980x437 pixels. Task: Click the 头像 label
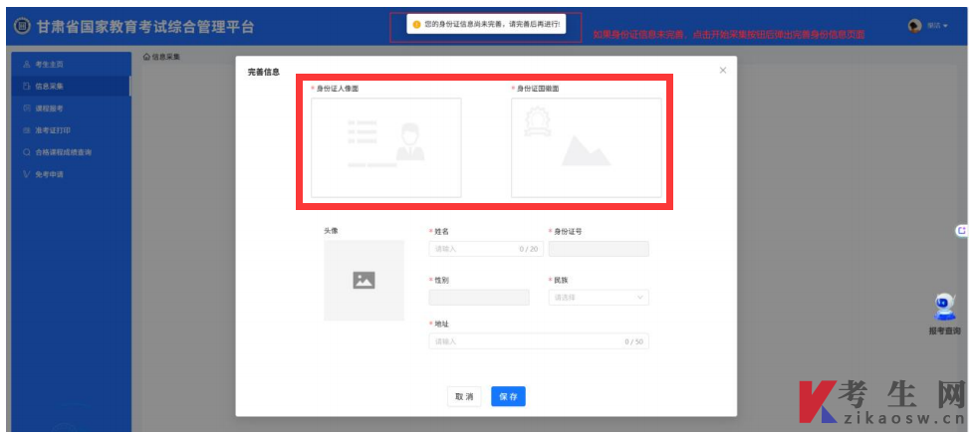click(x=332, y=231)
